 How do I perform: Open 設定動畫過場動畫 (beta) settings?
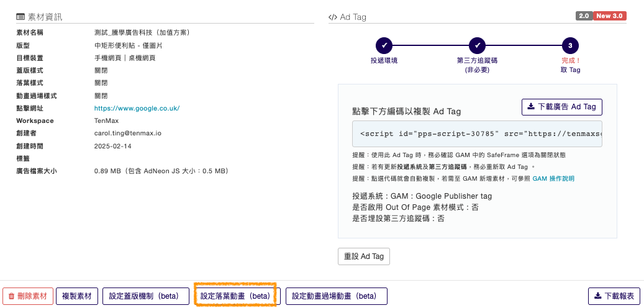tap(337, 296)
